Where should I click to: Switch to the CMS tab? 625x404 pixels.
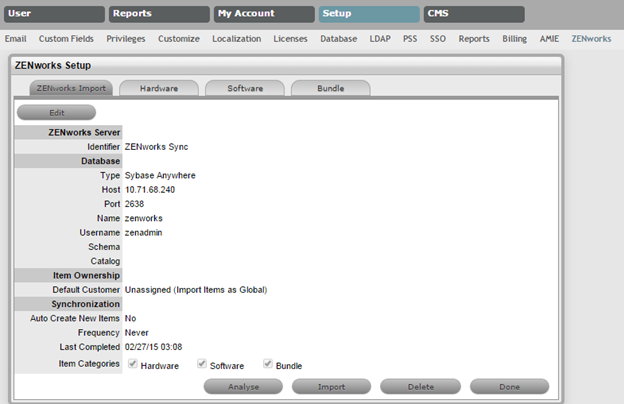click(473, 14)
